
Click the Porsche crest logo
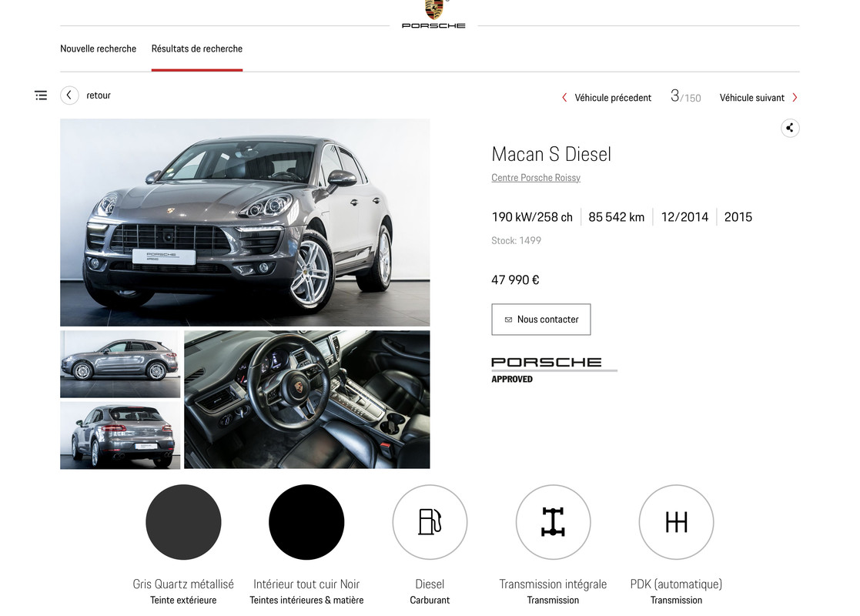[x=433, y=9]
